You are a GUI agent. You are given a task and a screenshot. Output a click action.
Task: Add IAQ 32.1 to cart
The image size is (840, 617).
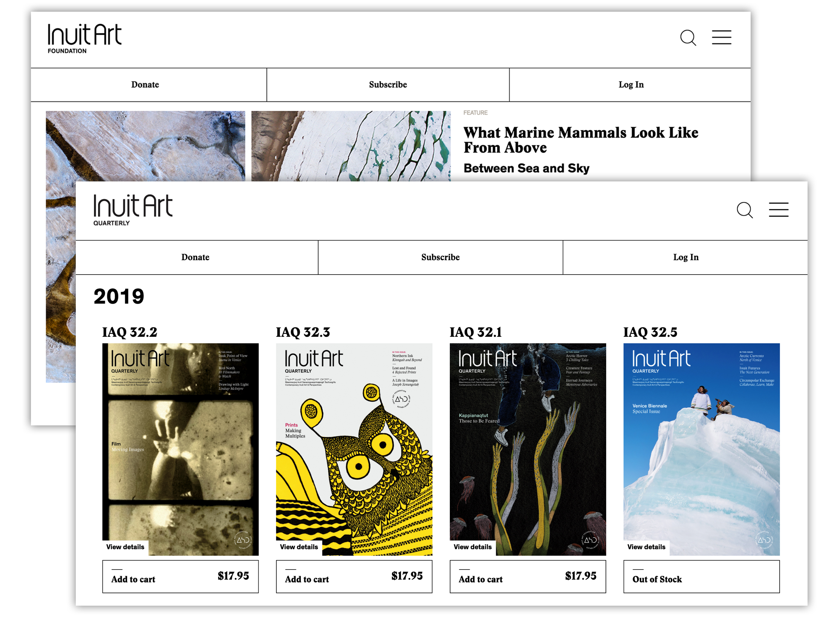pyautogui.click(x=528, y=577)
